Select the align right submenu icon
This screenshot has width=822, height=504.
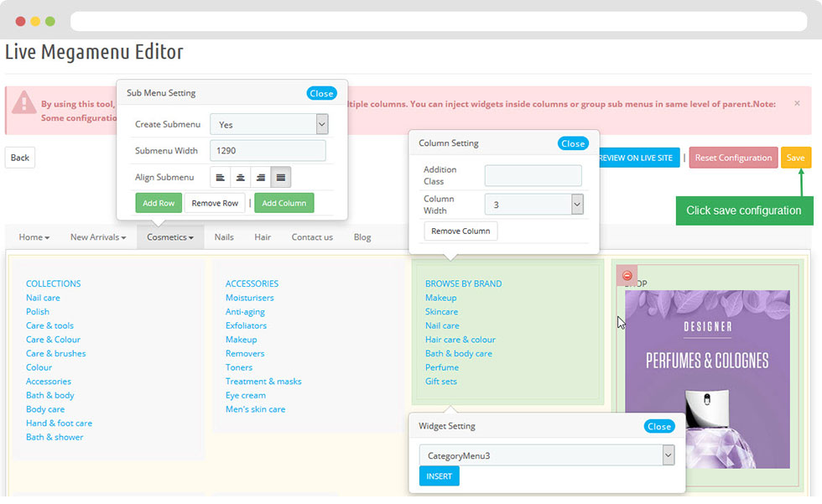(x=261, y=177)
